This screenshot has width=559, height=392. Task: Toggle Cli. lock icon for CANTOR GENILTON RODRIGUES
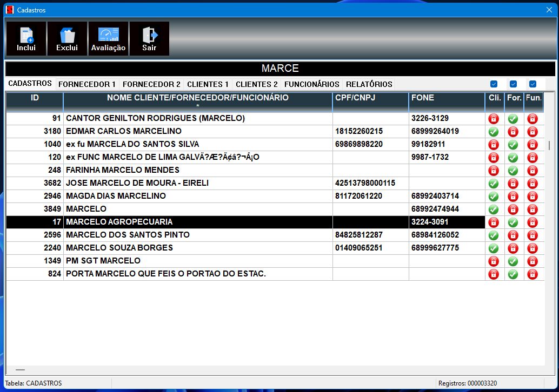click(x=494, y=119)
